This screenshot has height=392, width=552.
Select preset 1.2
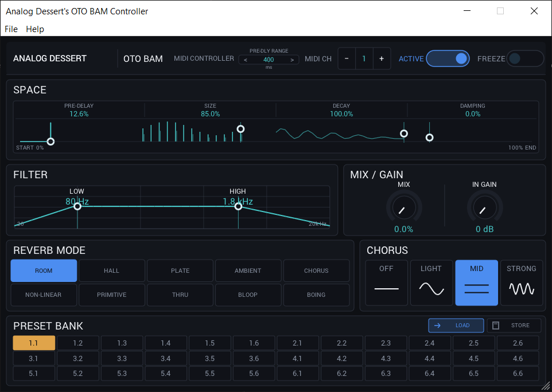coord(78,343)
